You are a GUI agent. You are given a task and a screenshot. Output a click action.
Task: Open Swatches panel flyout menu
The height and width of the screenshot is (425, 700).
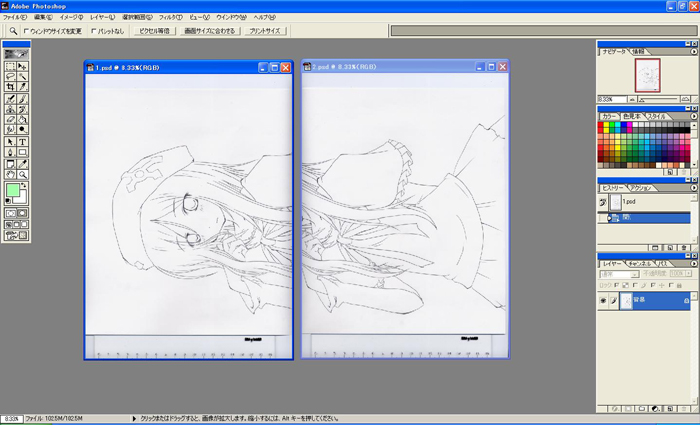click(694, 116)
